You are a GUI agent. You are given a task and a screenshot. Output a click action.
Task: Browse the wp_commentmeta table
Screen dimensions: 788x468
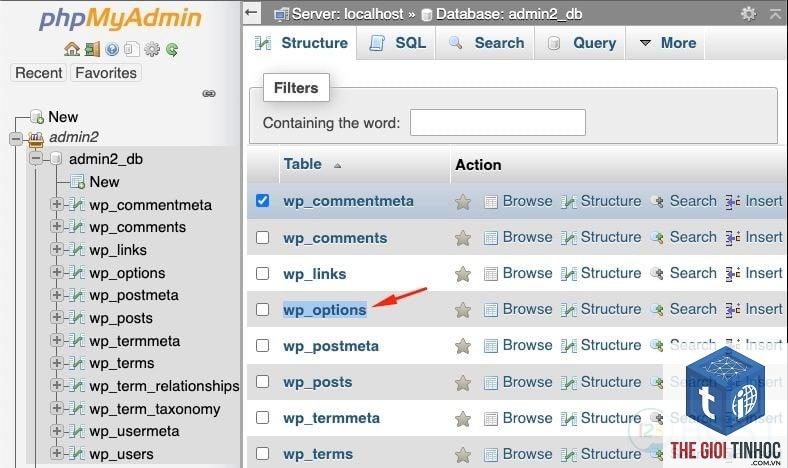click(518, 201)
